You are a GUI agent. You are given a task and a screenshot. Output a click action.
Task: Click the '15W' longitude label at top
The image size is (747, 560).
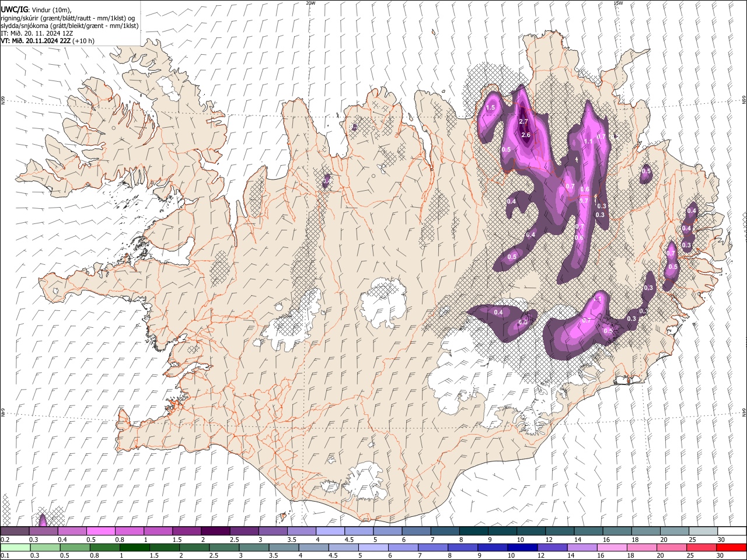618,3
